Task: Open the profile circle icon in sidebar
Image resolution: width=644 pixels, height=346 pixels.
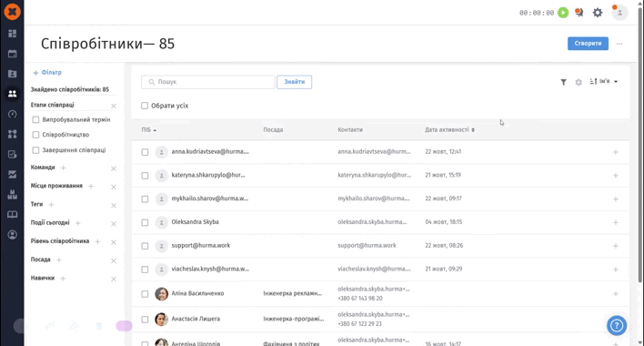Action: point(13,235)
